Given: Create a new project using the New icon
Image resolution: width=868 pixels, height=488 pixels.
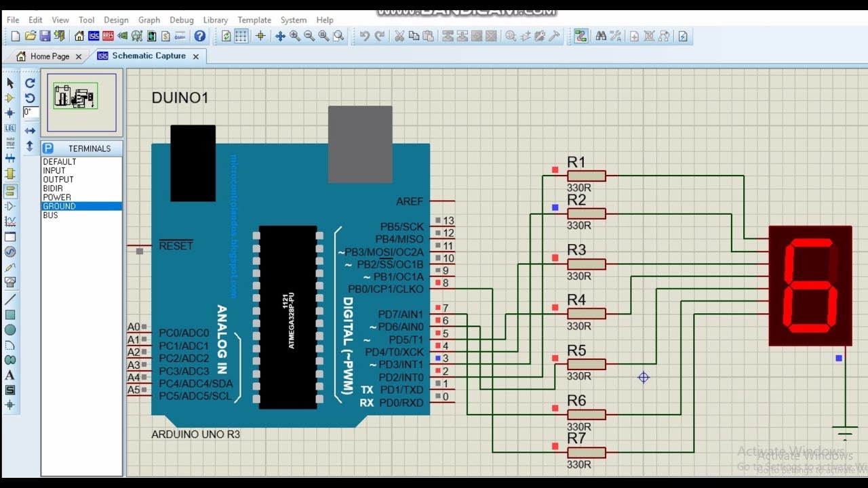Looking at the screenshot, I should coord(15,36).
